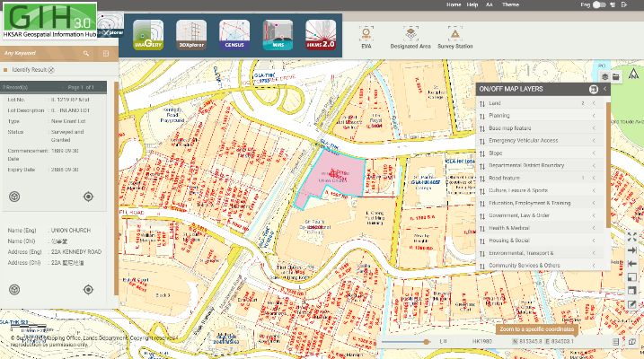This screenshot has height=359, width=644.
Task: Open 3D view for Union Church record
Action: [14, 290]
